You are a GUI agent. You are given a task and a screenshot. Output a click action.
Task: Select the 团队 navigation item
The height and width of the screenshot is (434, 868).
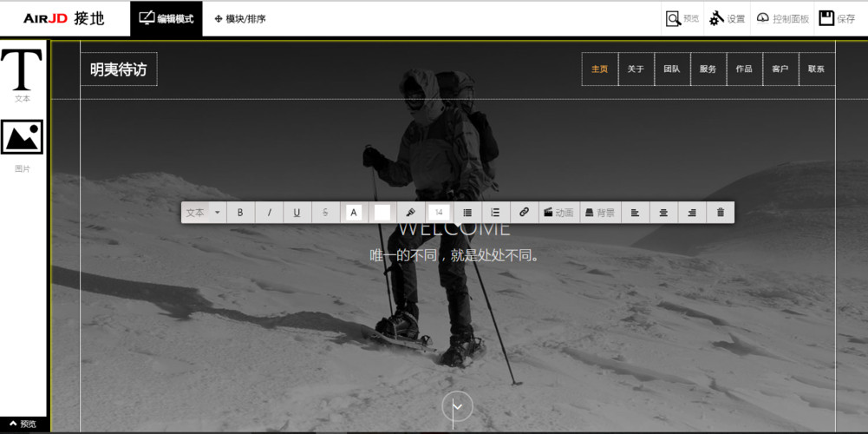click(672, 69)
